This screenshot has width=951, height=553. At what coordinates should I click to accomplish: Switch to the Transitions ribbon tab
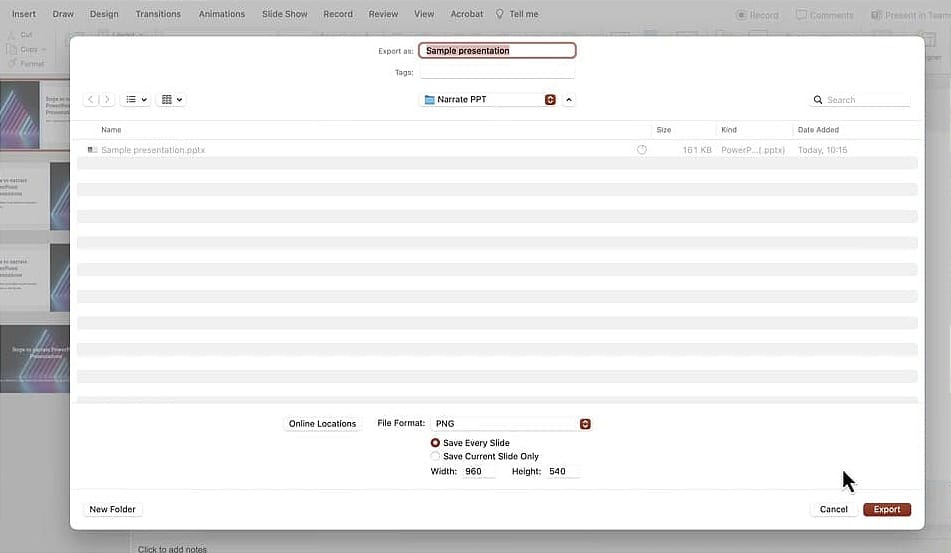pyautogui.click(x=158, y=14)
